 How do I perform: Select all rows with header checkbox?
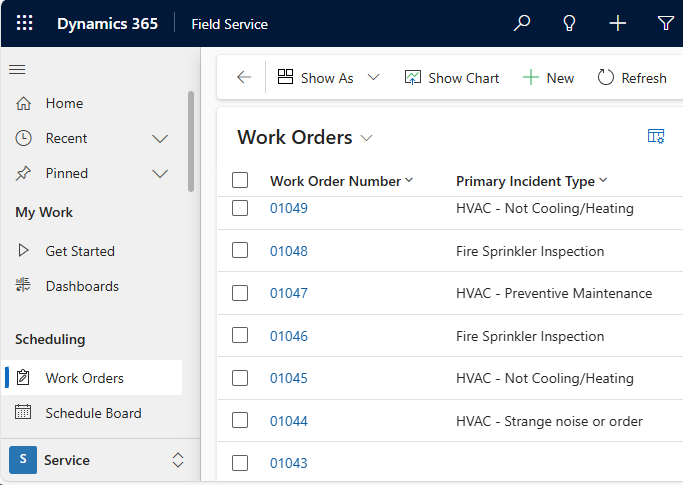(240, 181)
